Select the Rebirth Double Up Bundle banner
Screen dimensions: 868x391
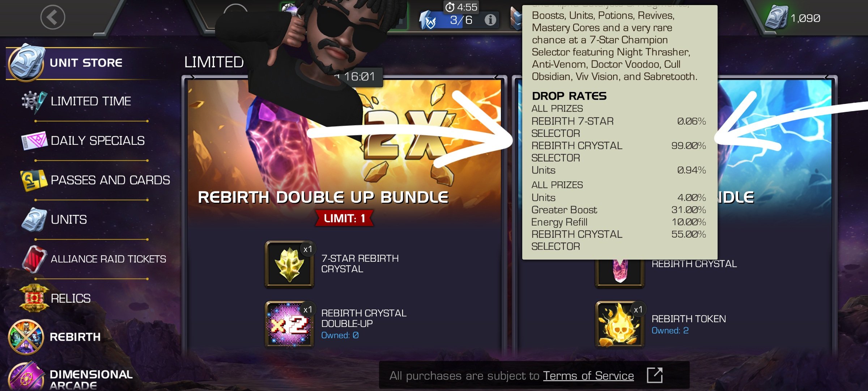click(323, 197)
